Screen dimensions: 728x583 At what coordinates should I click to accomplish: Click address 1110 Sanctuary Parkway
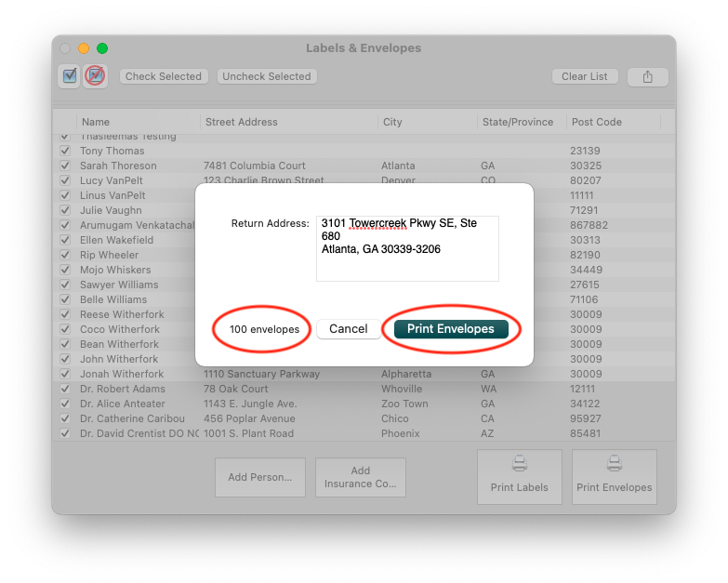click(x=262, y=374)
